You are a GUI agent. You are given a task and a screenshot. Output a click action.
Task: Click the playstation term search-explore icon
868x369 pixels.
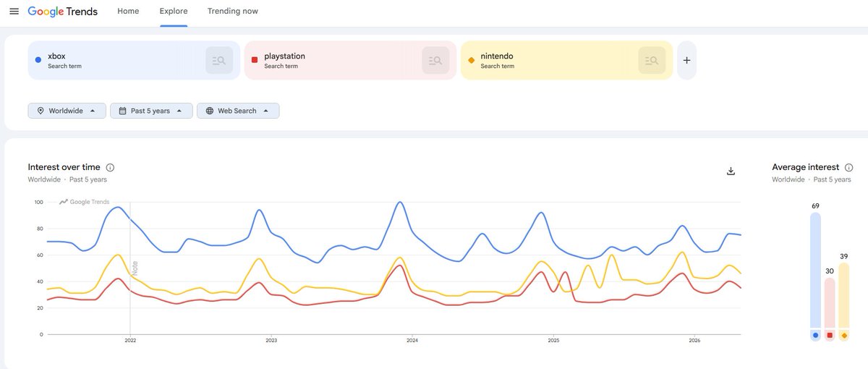click(435, 60)
